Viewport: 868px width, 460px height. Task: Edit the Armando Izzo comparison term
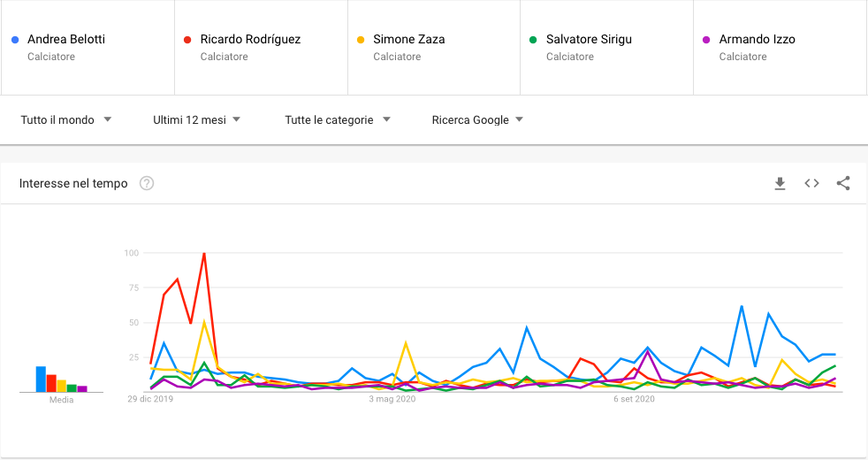[x=780, y=48]
